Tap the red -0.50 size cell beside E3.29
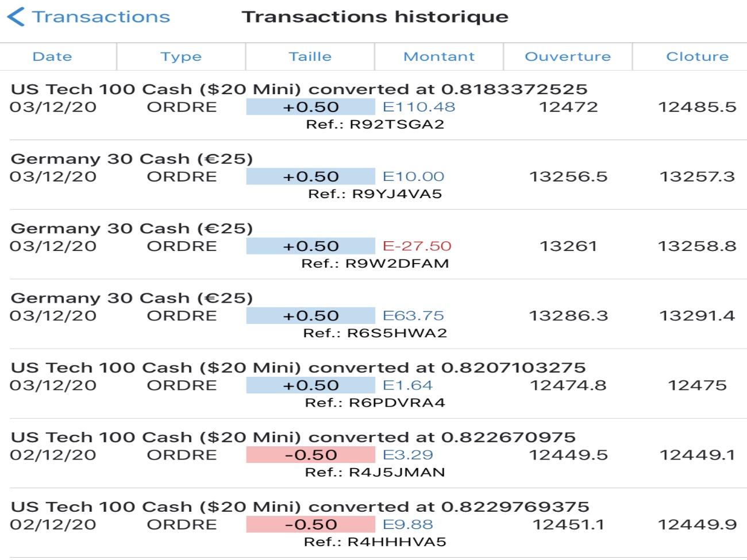Viewport: 747px width, 560px height. click(x=310, y=455)
